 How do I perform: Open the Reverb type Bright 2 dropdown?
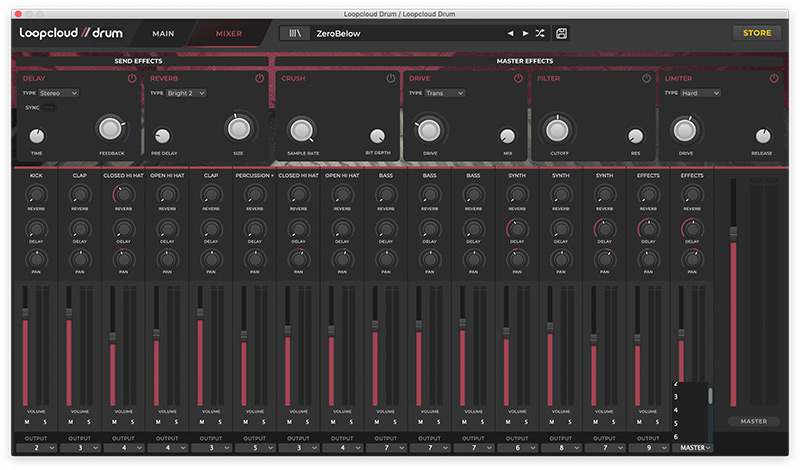(186, 93)
